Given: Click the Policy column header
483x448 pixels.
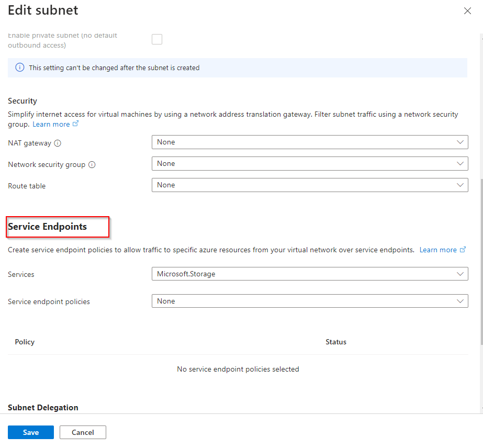Looking at the screenshot, I should [25, 342].
